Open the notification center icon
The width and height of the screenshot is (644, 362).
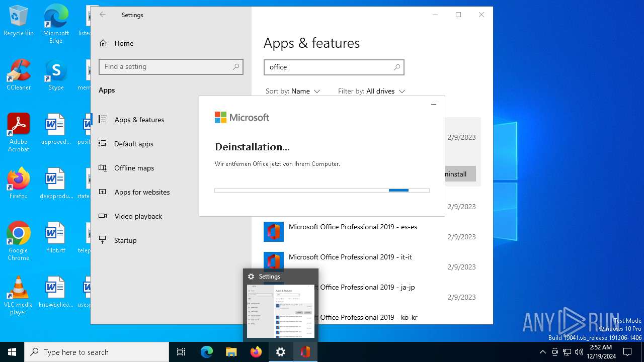tap(627, 352)
